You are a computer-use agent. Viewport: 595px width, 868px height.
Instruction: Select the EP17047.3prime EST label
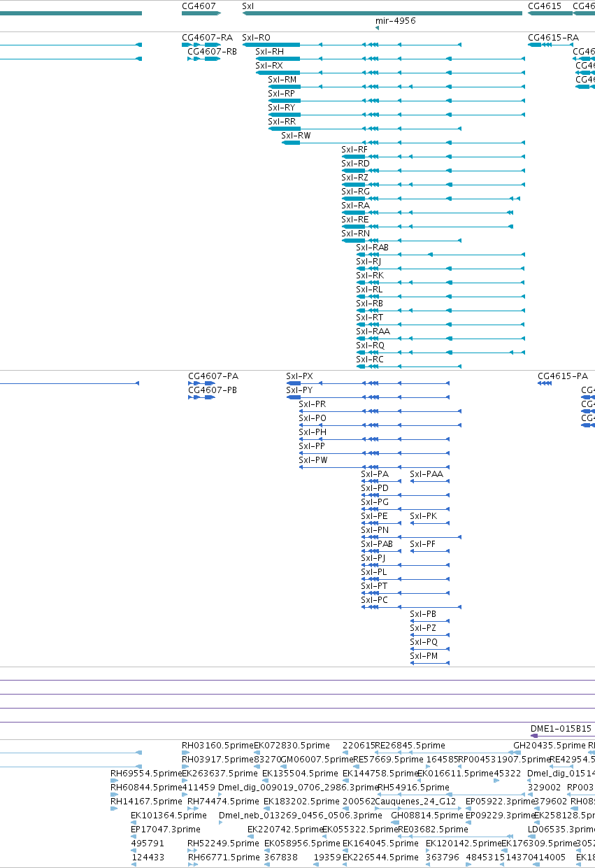[x=165, y=830]
